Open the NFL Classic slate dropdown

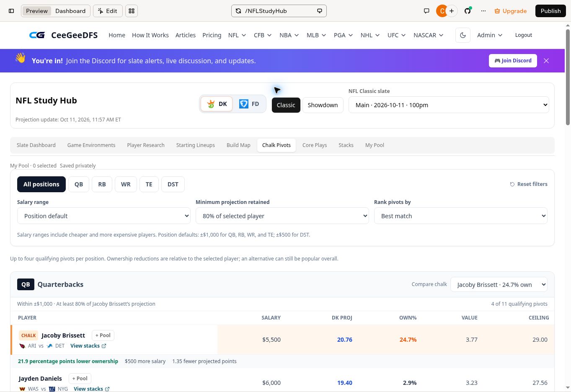click(449, 105)
